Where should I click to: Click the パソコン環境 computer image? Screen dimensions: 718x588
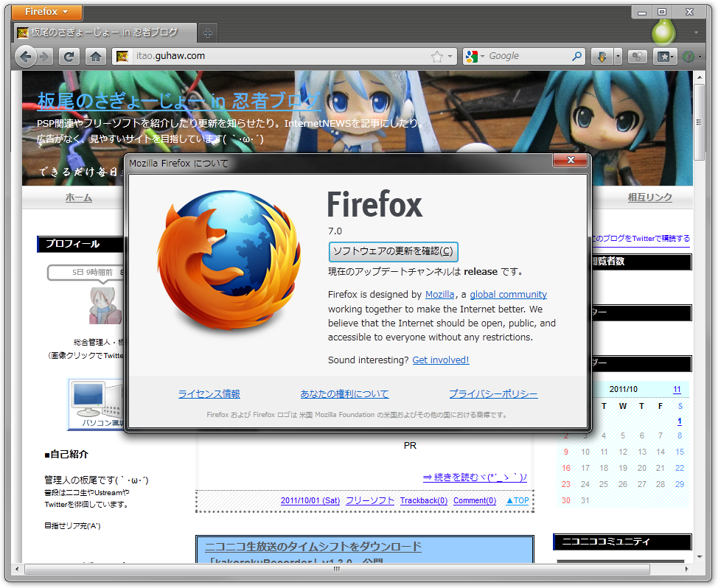point(96,405)
